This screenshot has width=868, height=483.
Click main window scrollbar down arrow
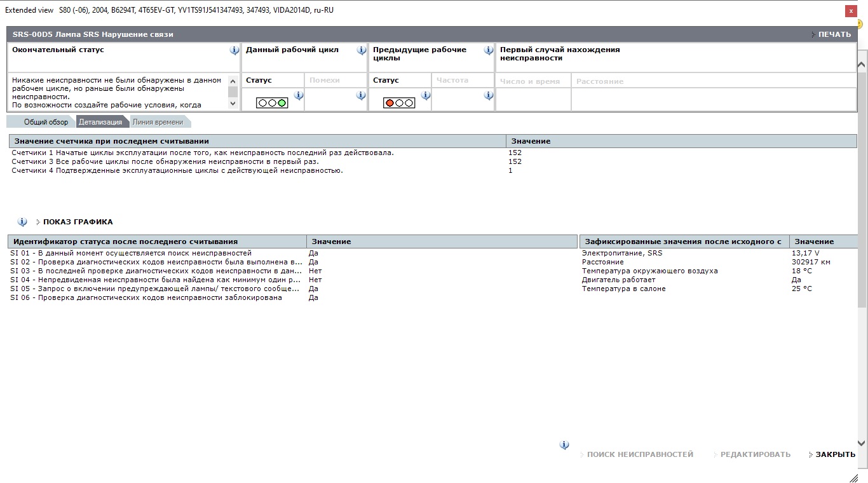coord(862,443)
